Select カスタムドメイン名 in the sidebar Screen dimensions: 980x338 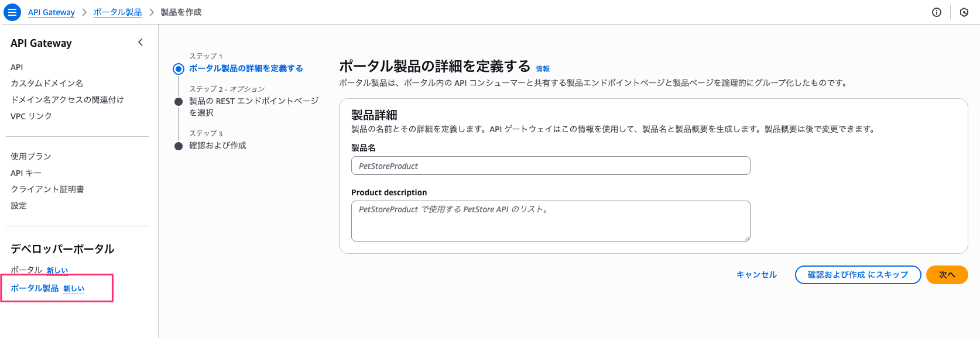point(47,84)
